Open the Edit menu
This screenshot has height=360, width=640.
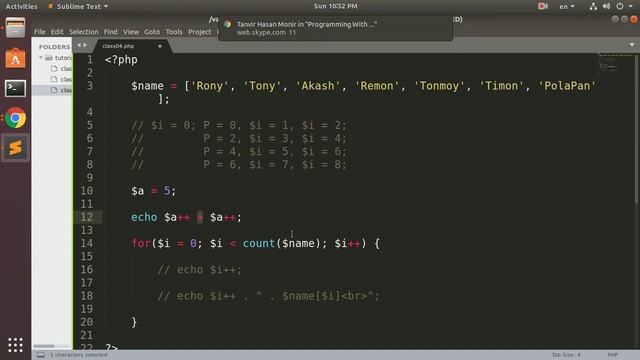click(x=57, y=32)
